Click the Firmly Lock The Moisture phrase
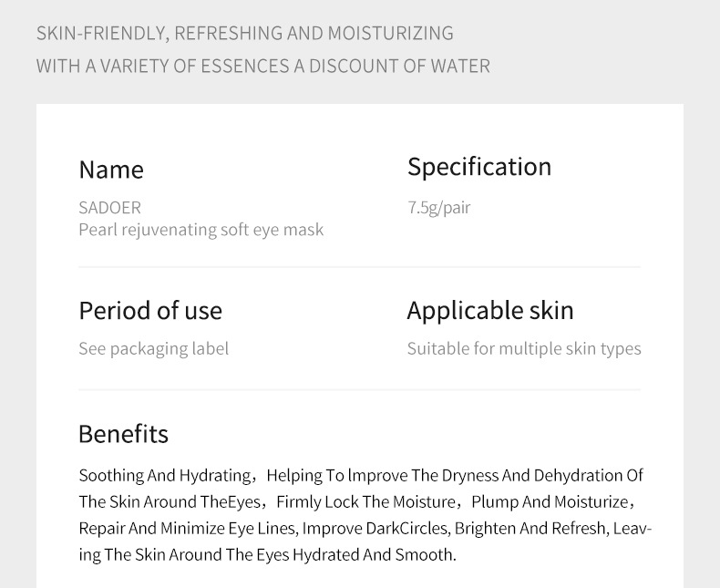 click(366, 501)
